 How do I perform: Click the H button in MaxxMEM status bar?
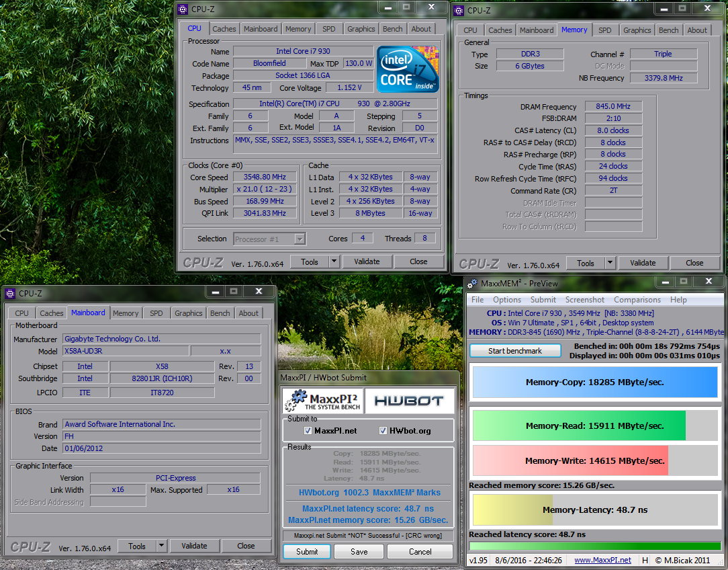[x=645, y=560]
